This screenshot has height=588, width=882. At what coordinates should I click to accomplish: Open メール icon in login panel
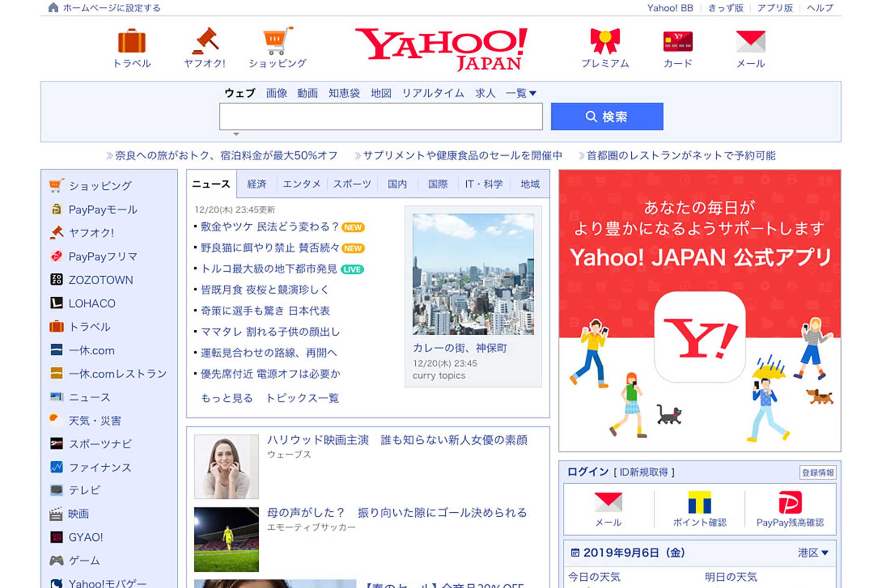coord(608,502)
